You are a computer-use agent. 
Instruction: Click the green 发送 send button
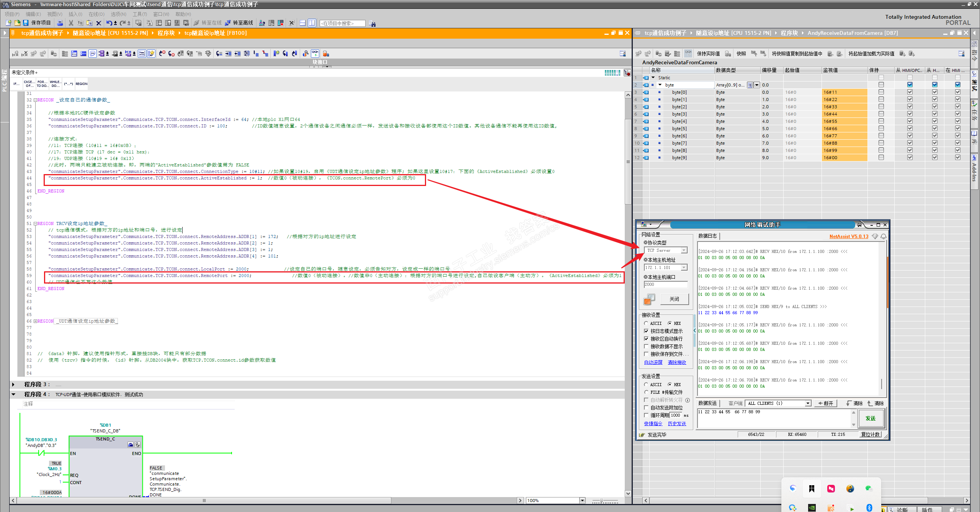[871, 418]
